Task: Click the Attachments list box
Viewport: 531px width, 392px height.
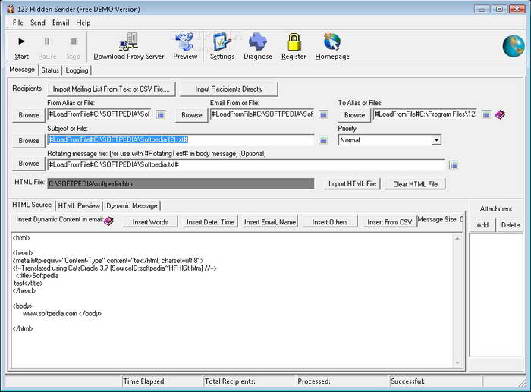Action: (x=496, y=295)
